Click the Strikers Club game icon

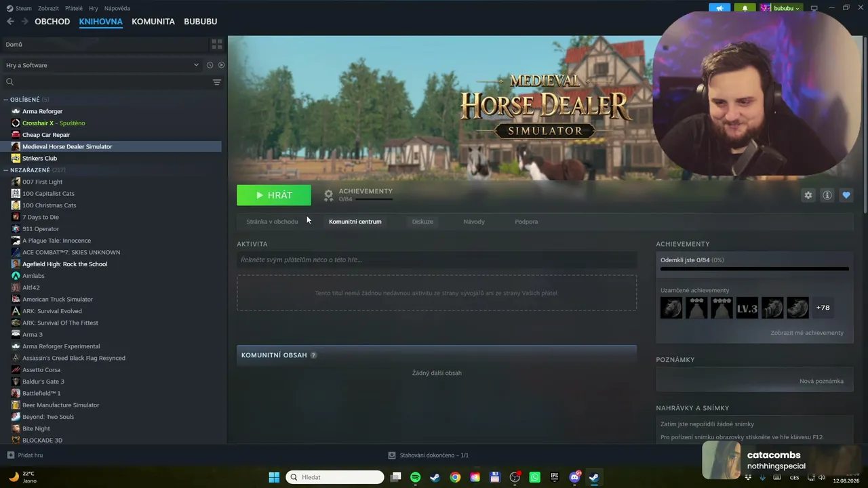(16, 158)
